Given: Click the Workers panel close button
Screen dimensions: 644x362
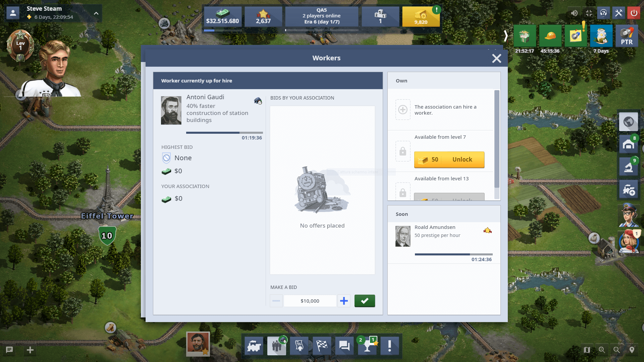Looking at the screenshot, I should pos(496,58).
